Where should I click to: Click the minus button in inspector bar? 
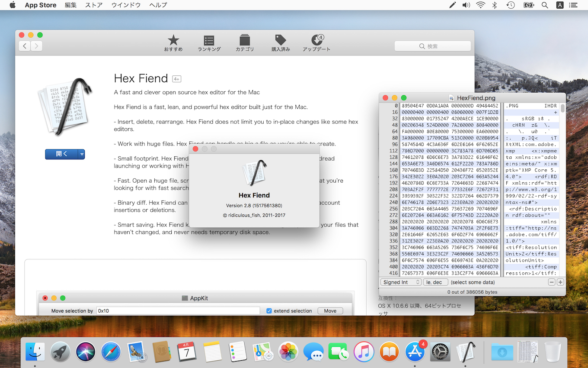(x=552, y=282)
